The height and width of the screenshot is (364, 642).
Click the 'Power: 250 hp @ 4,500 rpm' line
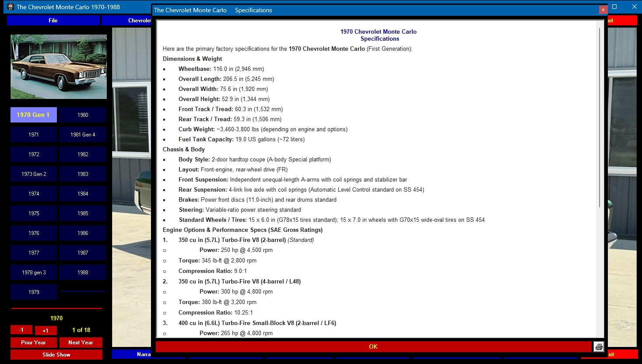point(236,250)
